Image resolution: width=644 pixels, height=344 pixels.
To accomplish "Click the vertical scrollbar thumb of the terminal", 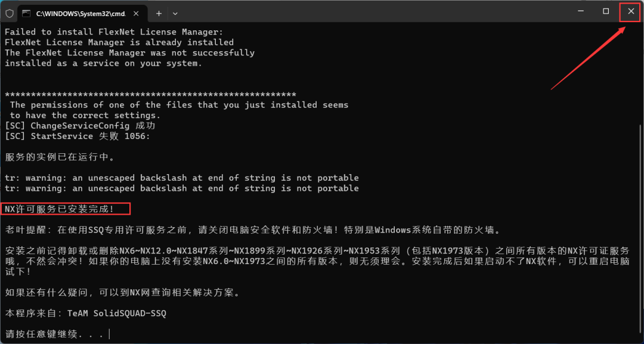I will (x=640, y=230).
